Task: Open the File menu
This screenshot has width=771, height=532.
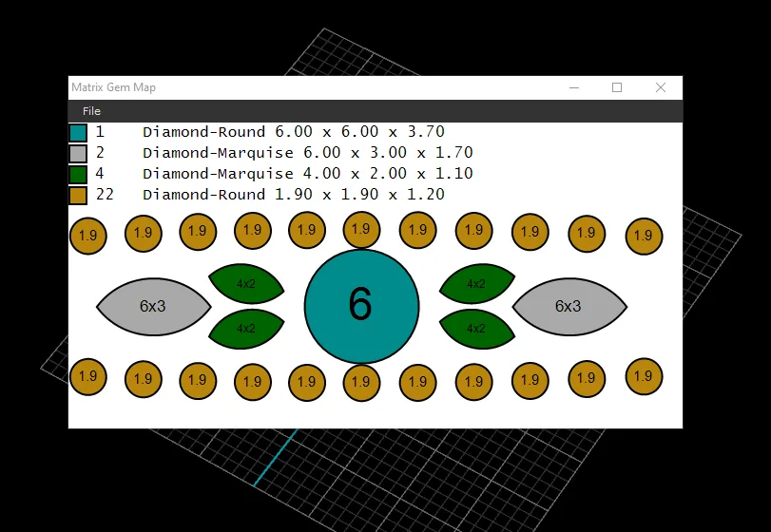Action: pos(91,111)
